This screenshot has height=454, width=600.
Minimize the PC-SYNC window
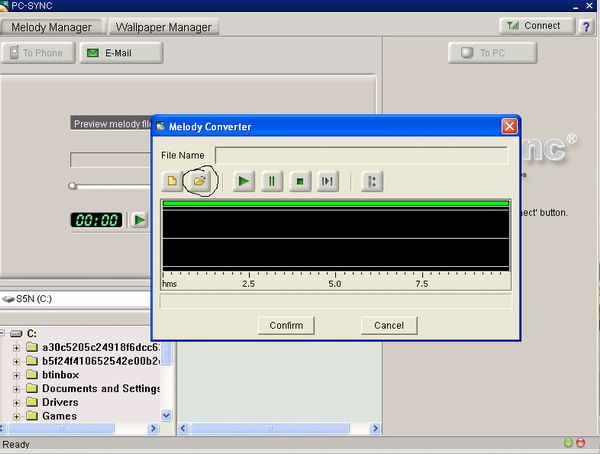click(576, 7)
